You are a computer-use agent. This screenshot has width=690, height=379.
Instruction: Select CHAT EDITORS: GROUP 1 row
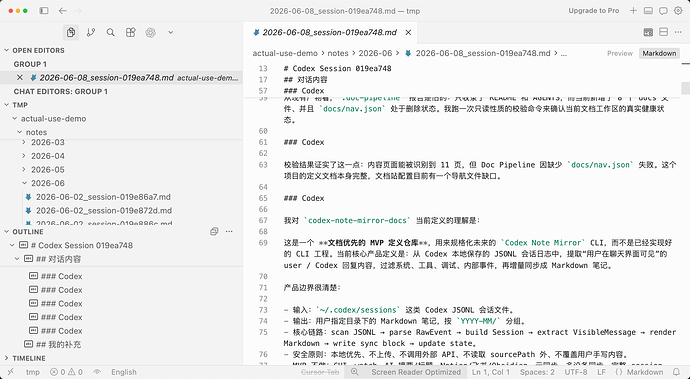[x=121, y=91]
